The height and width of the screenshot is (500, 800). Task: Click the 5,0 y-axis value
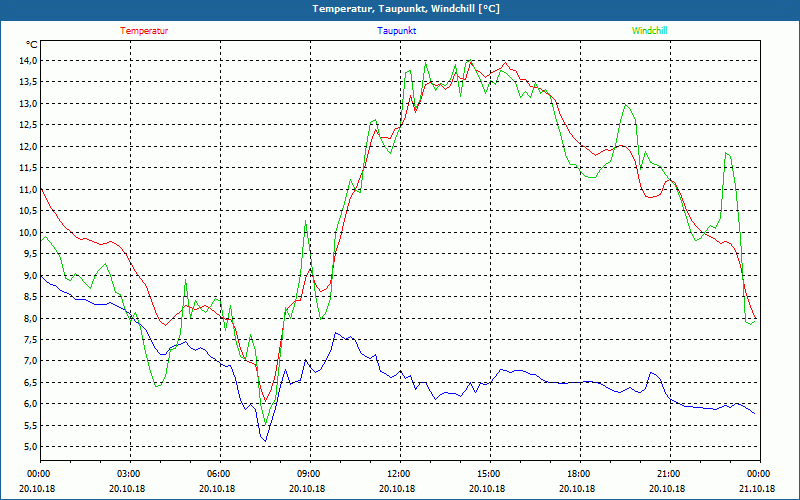pyautogui.click(x=31, y=447)
